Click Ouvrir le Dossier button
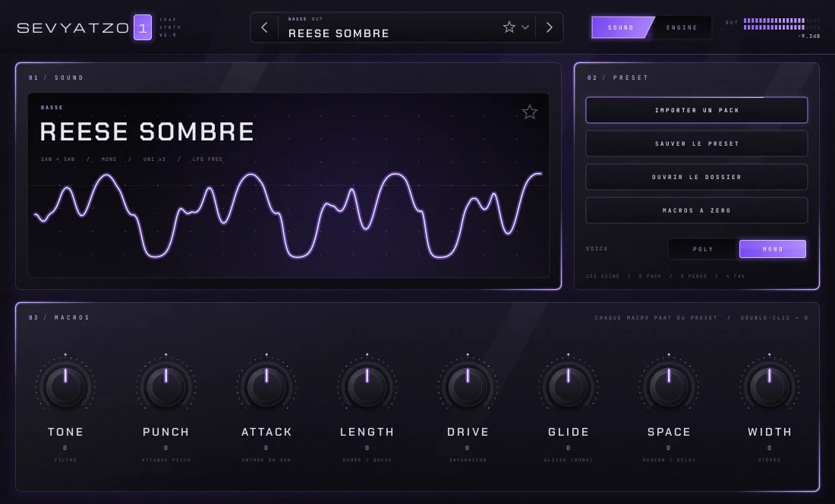The width and height of the screenshot is (835, 504). [x=697, y=177]
